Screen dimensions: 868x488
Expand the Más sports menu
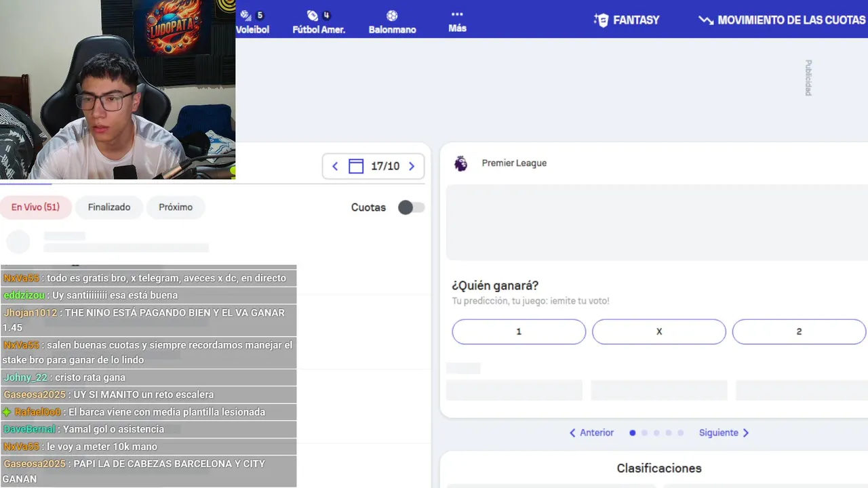click(457, 21)
